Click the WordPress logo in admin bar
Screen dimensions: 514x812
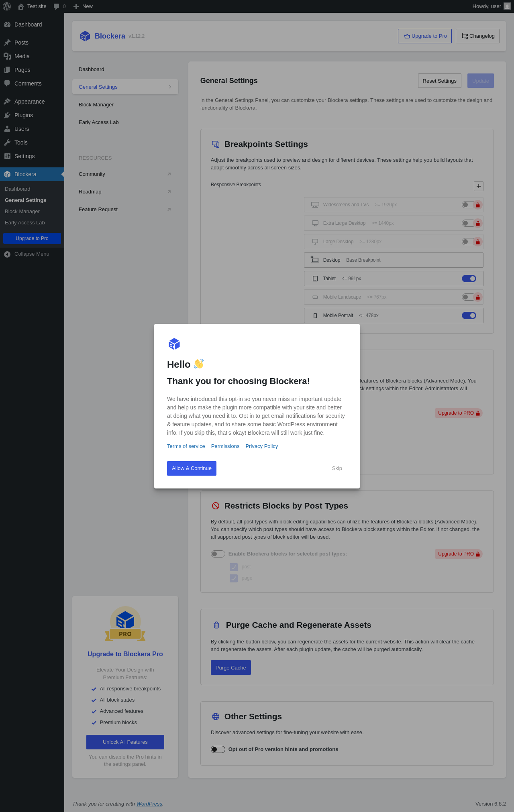click(x=7, y=6)
